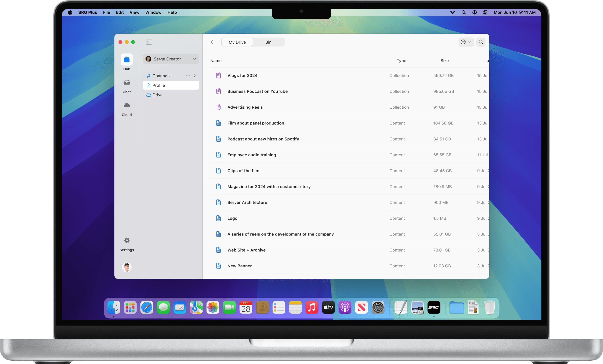603x364 pixels.
Task: Click the user avatar at sidebar bottom
Action: [127, 267]
